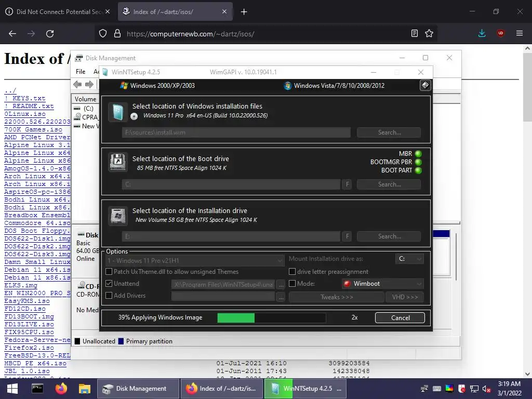Click the touch keyboard tray icon

point(436,389)
